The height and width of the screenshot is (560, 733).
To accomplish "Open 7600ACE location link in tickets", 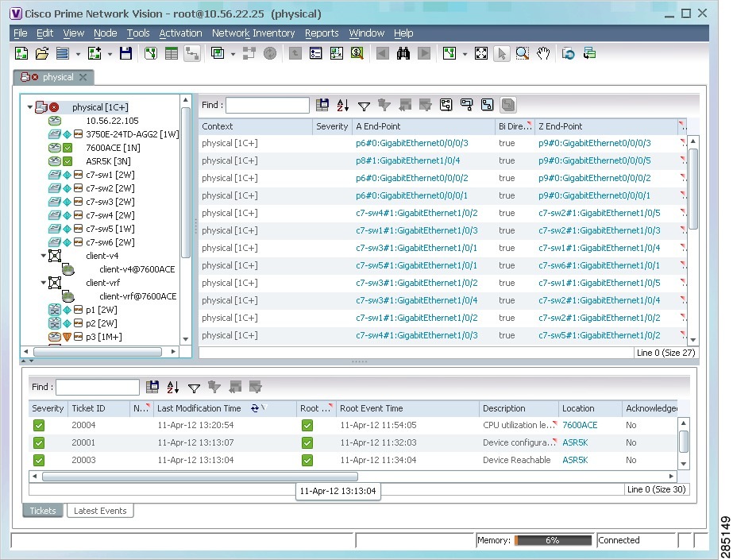I will pyautogui.click(x=580, y=425).
